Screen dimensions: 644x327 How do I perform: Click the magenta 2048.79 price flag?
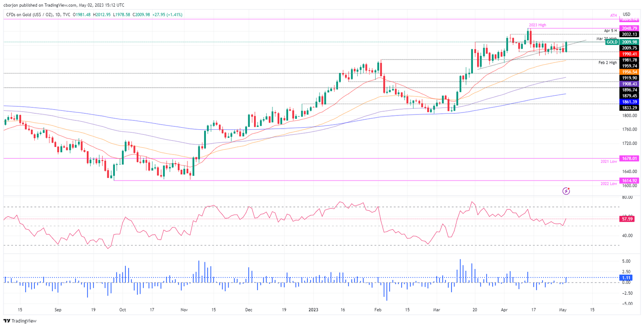pyautogui.click(x=629, y=28)
